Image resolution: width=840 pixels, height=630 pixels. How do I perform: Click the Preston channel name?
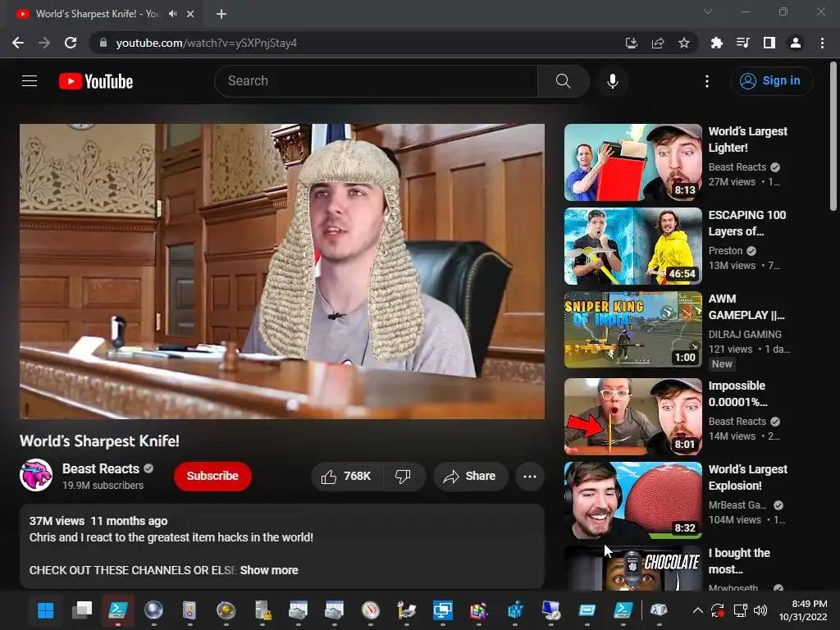(x=725, y=251)
